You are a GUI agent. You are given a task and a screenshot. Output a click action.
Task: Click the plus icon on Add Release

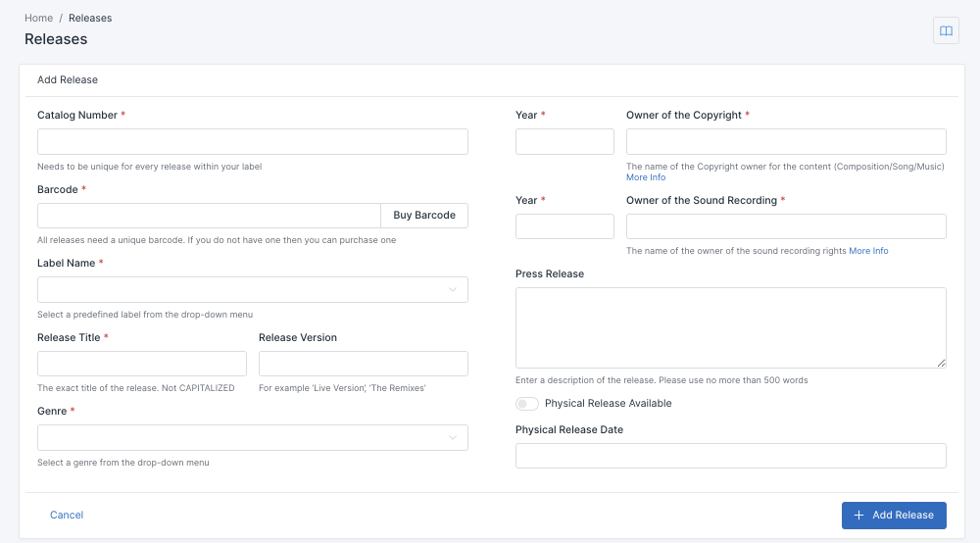[x=859, y=516]
